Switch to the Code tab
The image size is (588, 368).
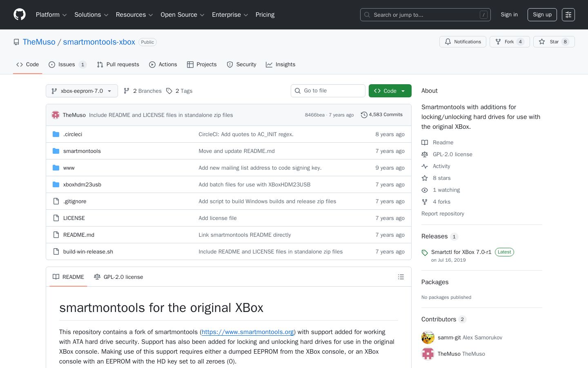(28, 65)
